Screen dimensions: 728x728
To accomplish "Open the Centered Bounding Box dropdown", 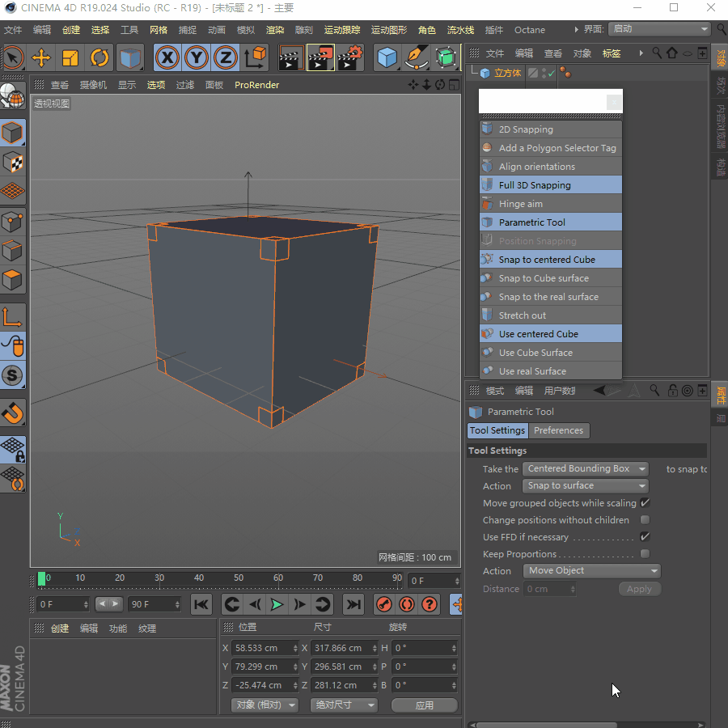I will click(586, 468).
